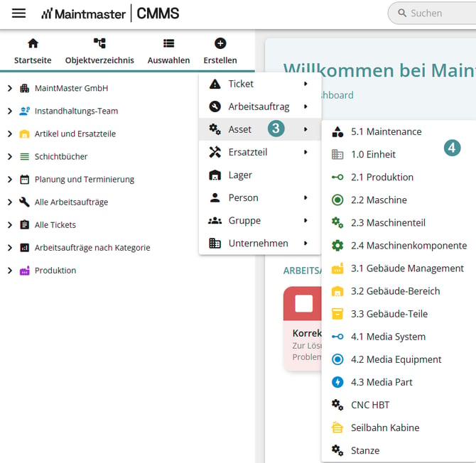Choose Ersatzteil in the create menu
The image size is (476, 463).
click(x=260, y=152)
